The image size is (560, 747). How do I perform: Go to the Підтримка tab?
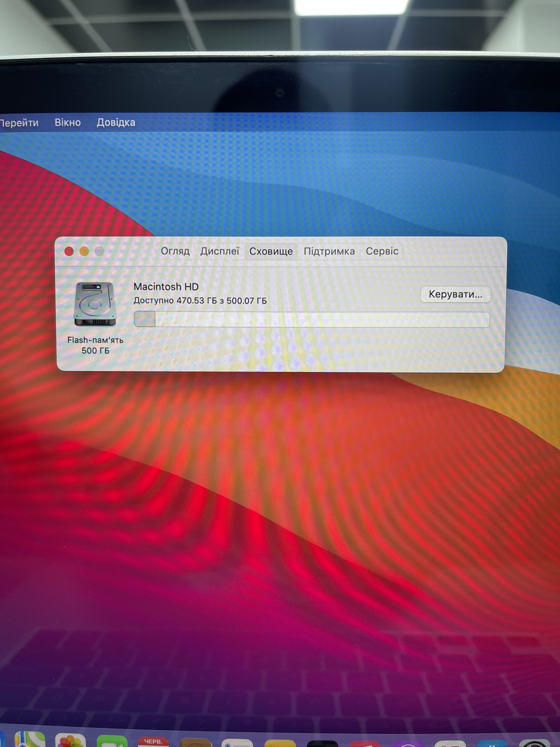[x=329, y=251]
